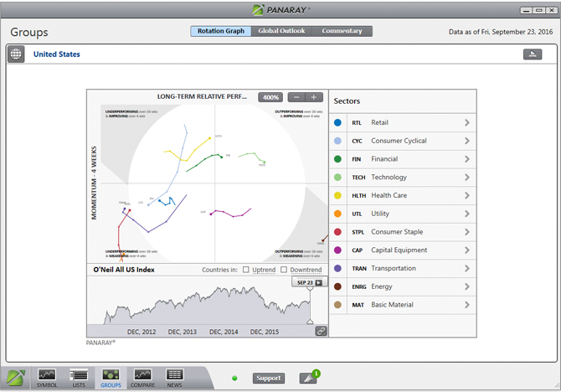Select the Retail sector name
The image size is (561, 392).
click(x=379, y=123)
